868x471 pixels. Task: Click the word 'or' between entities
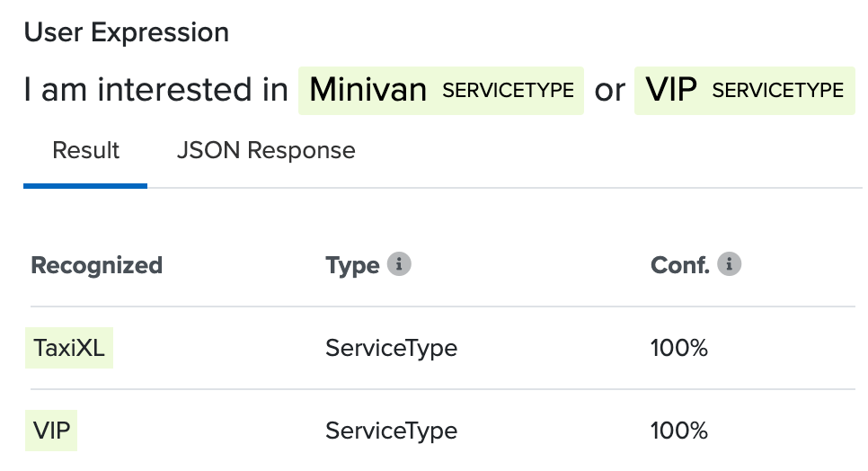(x=609, y=90)
